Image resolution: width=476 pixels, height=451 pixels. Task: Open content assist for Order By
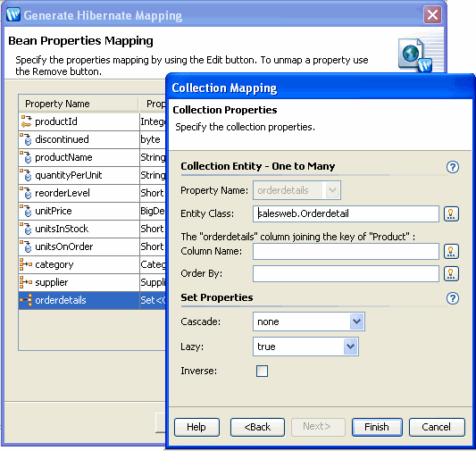coord(451,274)
